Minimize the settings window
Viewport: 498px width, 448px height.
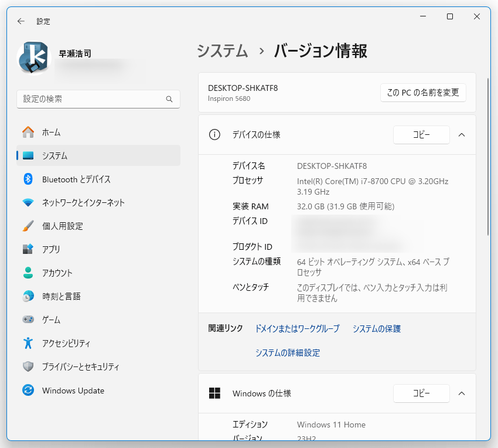pyautogui.click(x=423, y=16)
